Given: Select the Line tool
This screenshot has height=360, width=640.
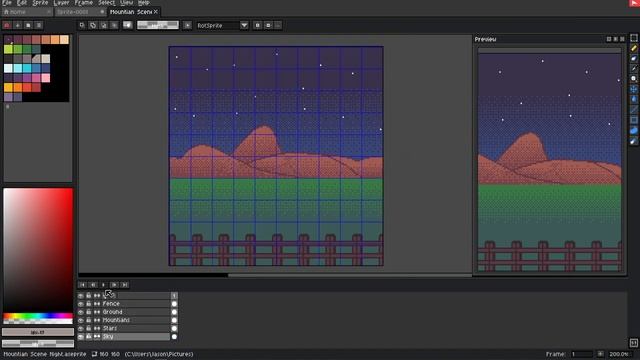Looking at the screenshot, I should [633, 109].
